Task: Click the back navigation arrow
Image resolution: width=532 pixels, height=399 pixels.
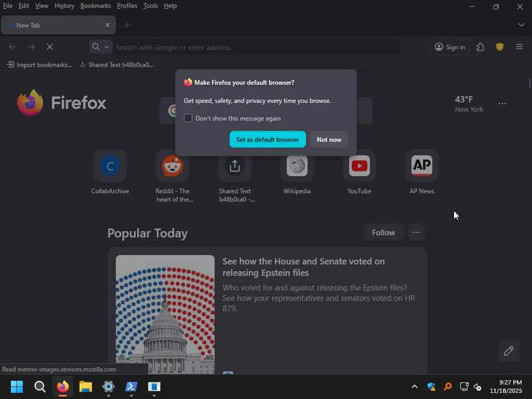Action: tap(12, 47)
